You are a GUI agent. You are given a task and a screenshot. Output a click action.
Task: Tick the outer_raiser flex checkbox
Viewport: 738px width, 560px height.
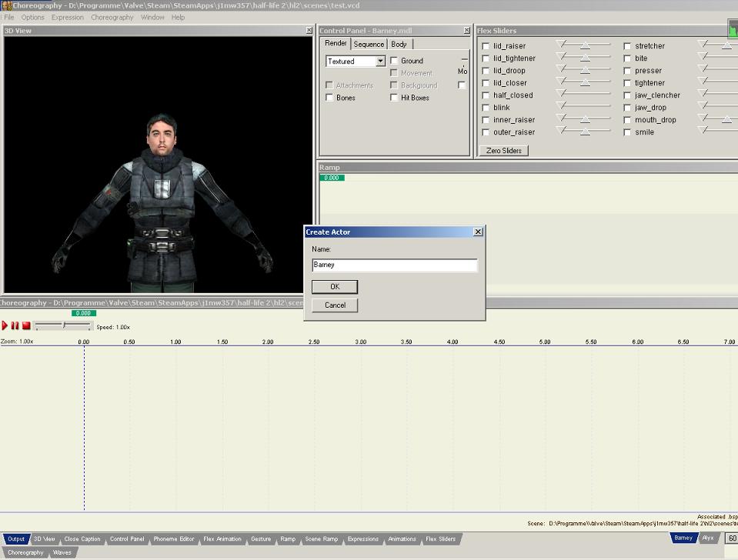(x=486, y=132)
